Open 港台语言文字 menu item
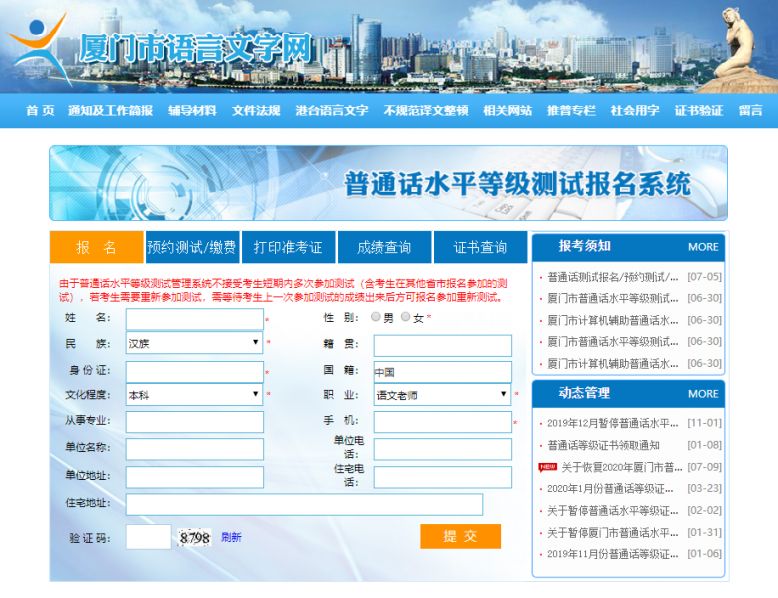The image size is (778, 598). 332,110
